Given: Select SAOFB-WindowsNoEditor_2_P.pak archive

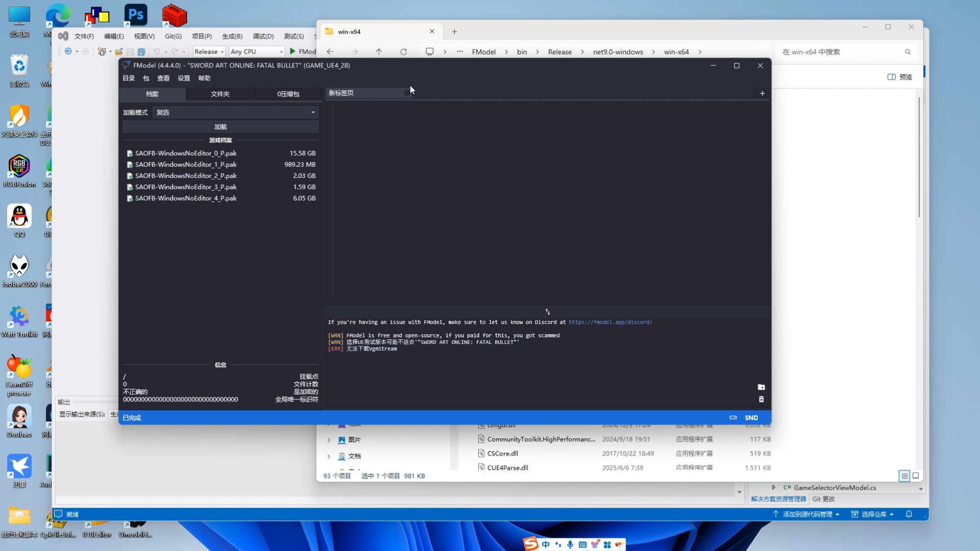Looking at the screenshot, I should (186, 176).
